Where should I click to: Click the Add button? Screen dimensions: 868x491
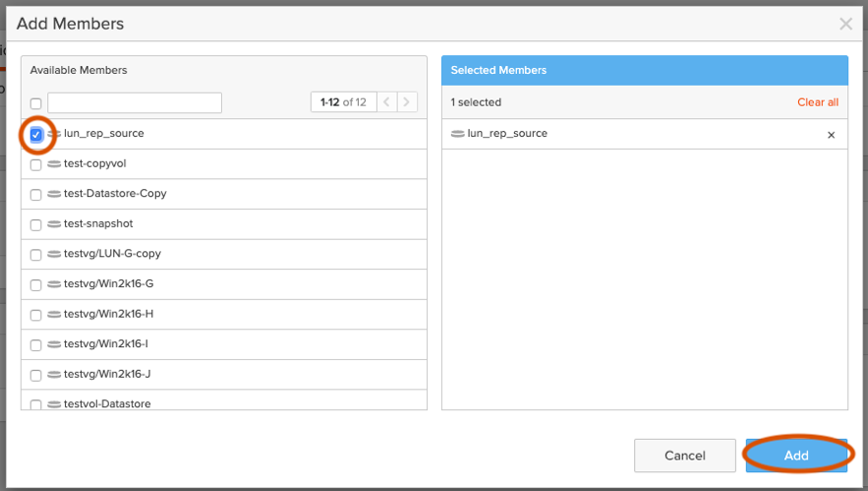795,456
